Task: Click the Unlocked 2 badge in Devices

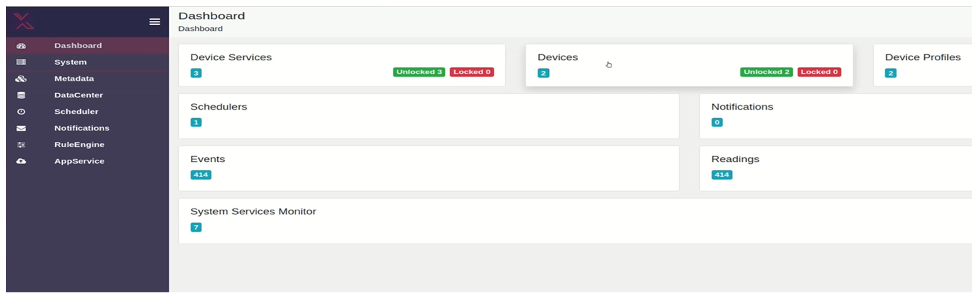Action: click(766, 72)
